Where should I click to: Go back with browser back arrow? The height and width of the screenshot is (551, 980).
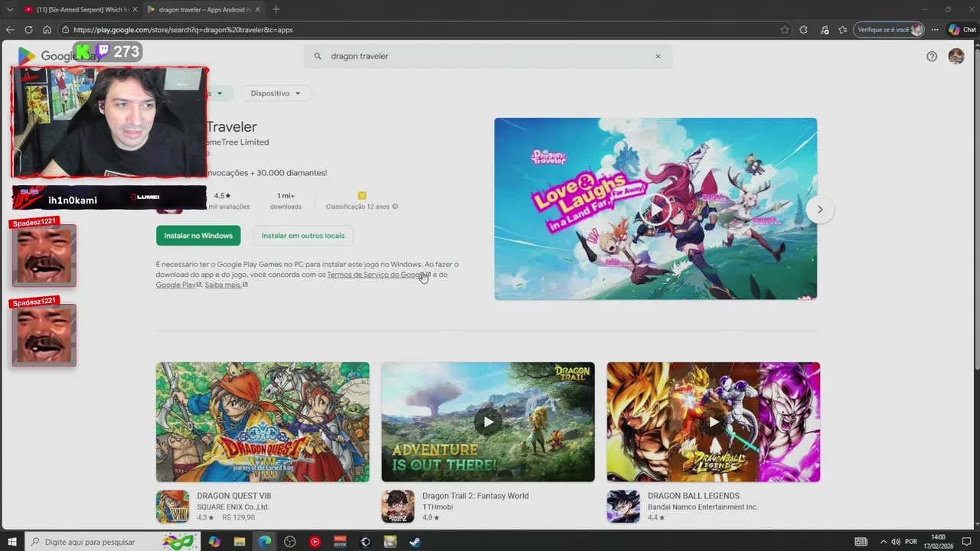(10, 30)
